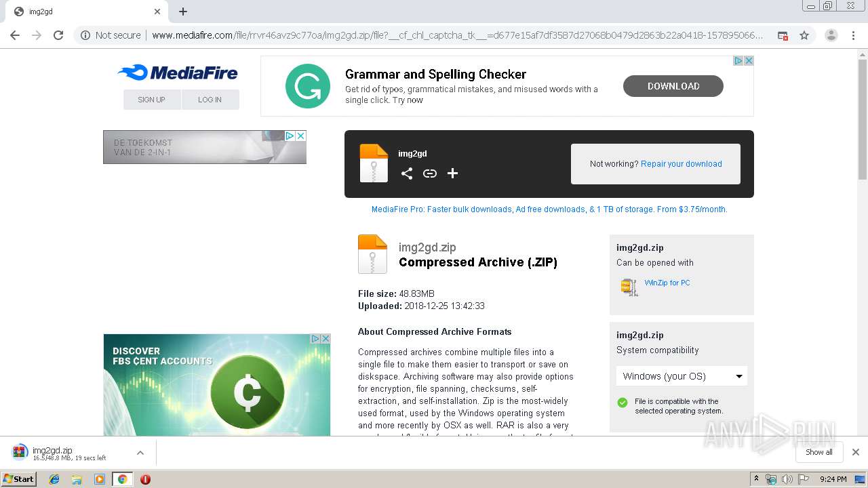Open file explorer from taskbar

coord(77,479)
